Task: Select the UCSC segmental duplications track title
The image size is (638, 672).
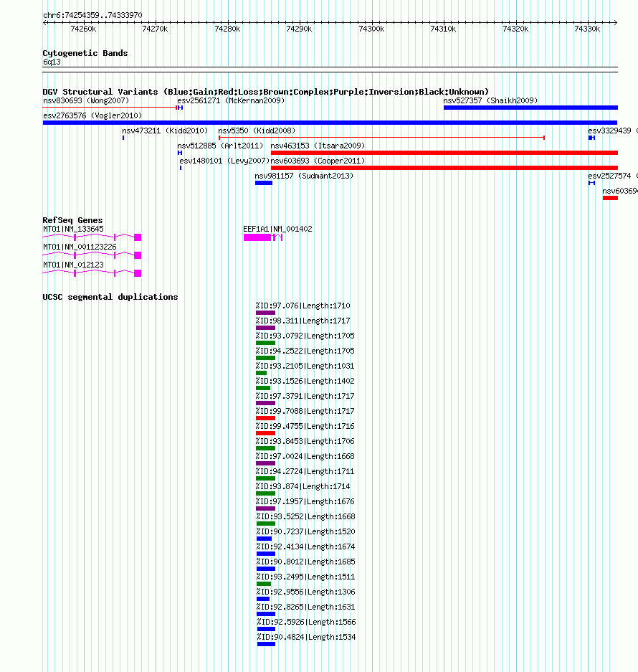Action: 110,297
